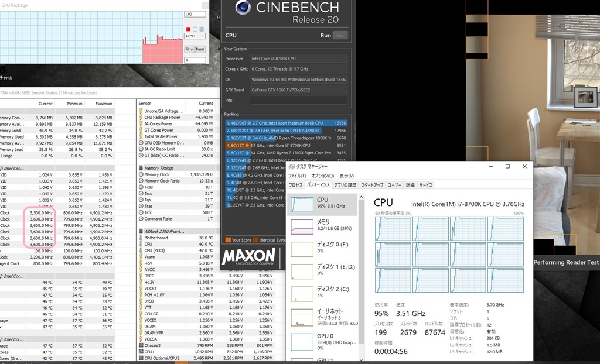600x364 pixels.
Task: Click fan icon beside CPU Optional/CPU2 row
Action: 141,358
